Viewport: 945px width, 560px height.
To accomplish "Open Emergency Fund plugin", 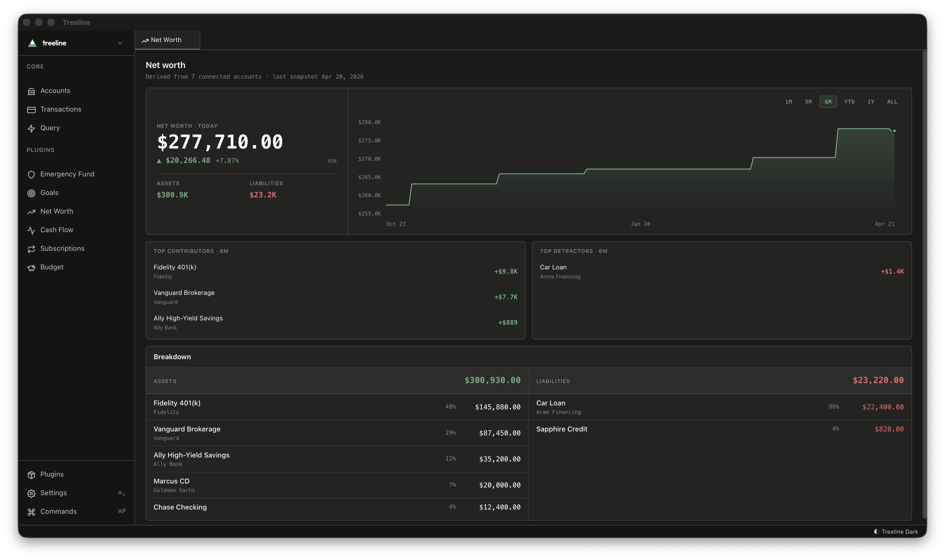I will [76, 174].
